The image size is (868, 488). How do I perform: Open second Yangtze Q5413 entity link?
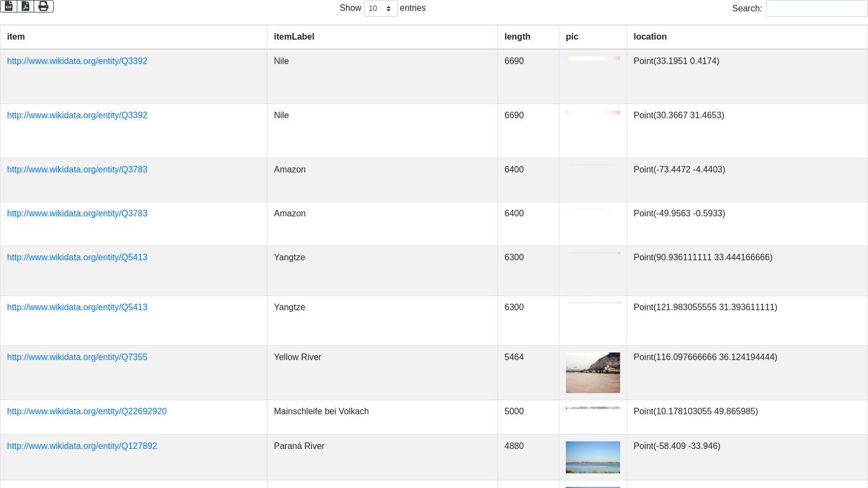click(77, 307)
